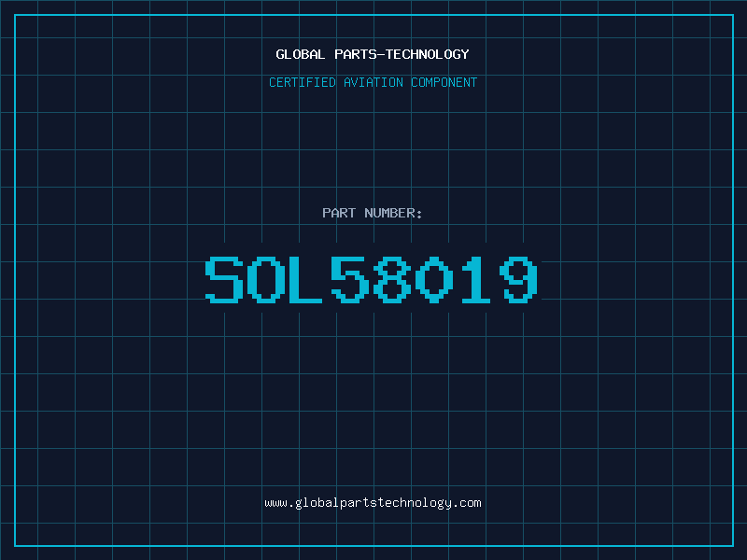Click the .com ending of the website address
747x560 pixels.
(x=466, y=503)
